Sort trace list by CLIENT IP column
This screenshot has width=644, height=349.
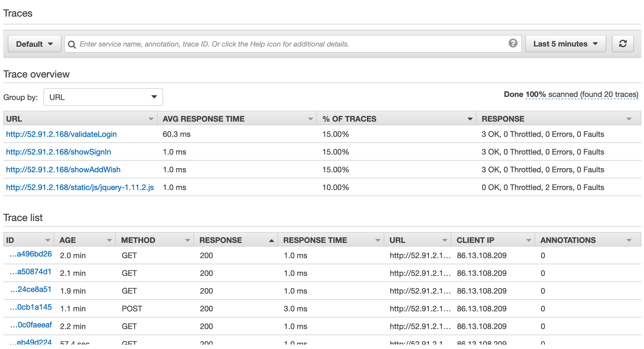(528, 240)
